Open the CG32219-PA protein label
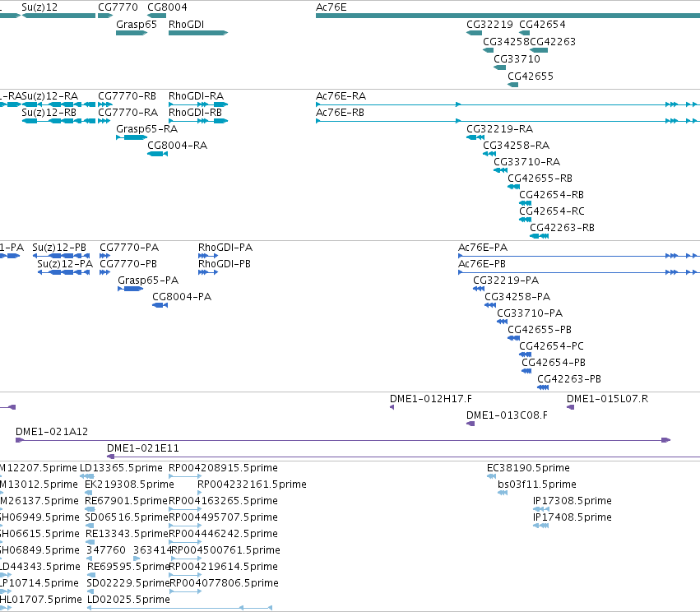700x612 pixels. coord(506,280)
